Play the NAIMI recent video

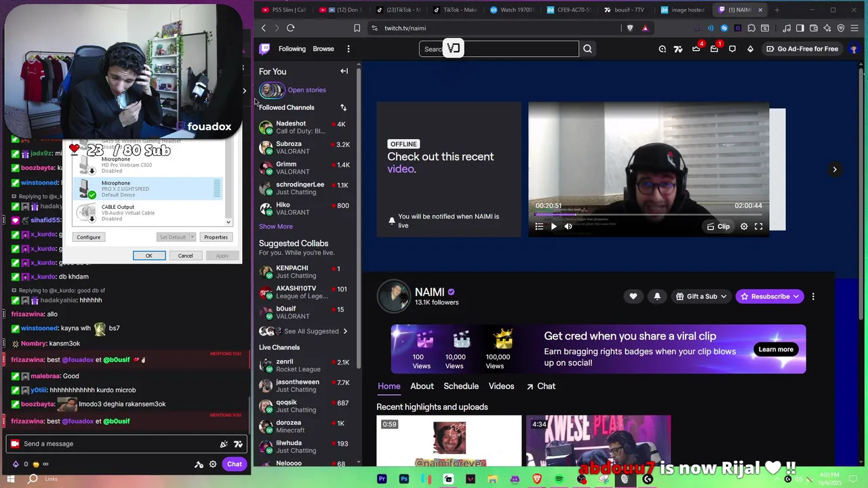coord(553,226)
